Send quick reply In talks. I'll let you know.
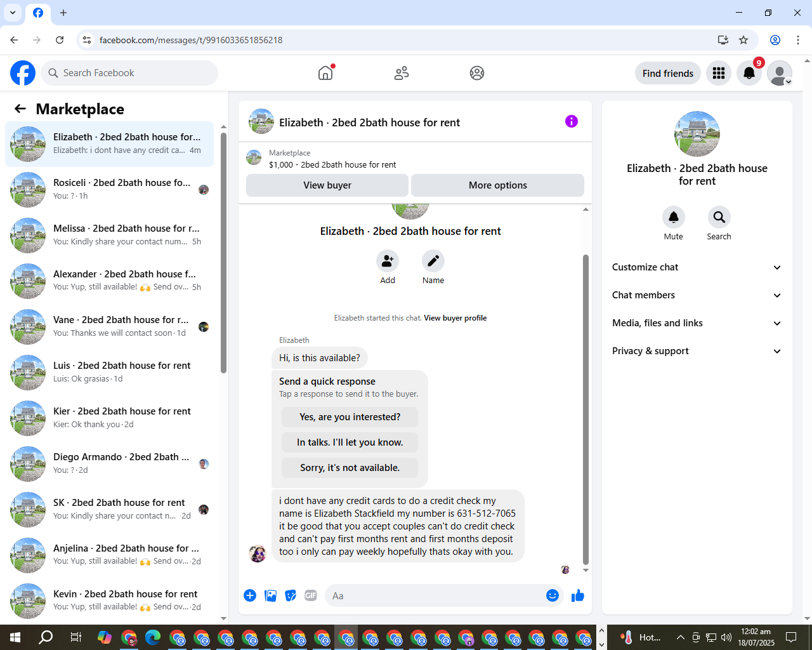Screen dimensions: 812x650 coord(350,442)
